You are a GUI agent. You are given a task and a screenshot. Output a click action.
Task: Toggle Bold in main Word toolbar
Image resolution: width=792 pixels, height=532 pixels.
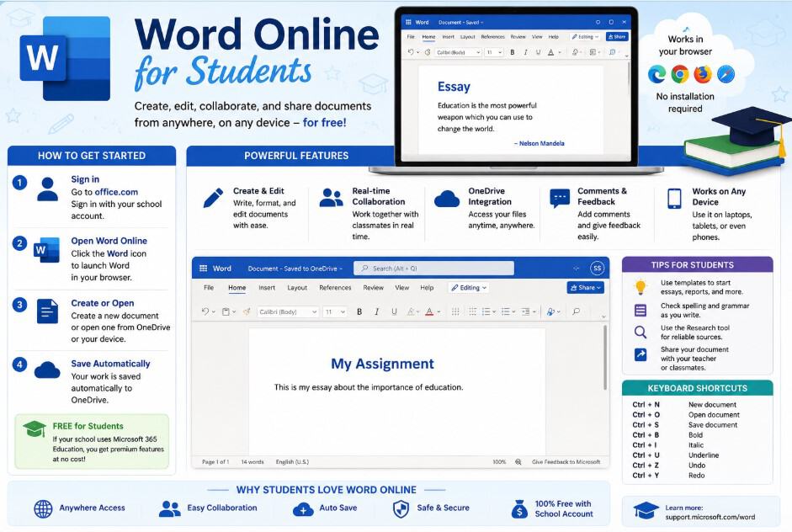coord(359,311)
